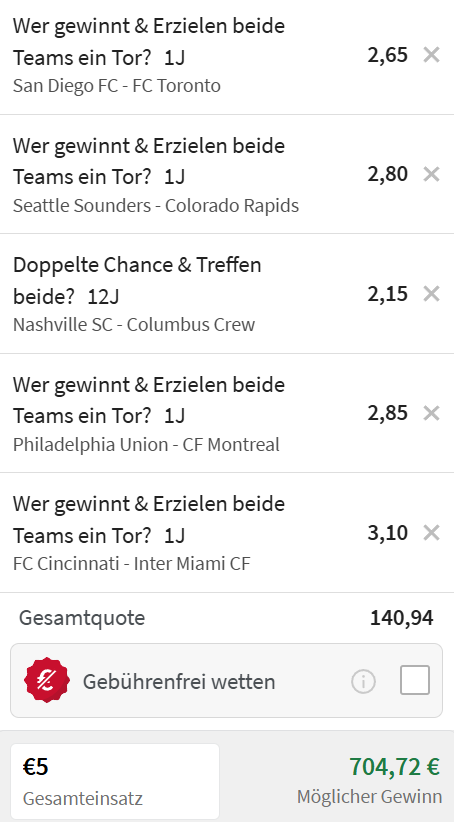Remove the FC Cincinnati - Inter Miami CF bet
The width and height of the screenshot is (454, 822).
(x=431, y=533)
